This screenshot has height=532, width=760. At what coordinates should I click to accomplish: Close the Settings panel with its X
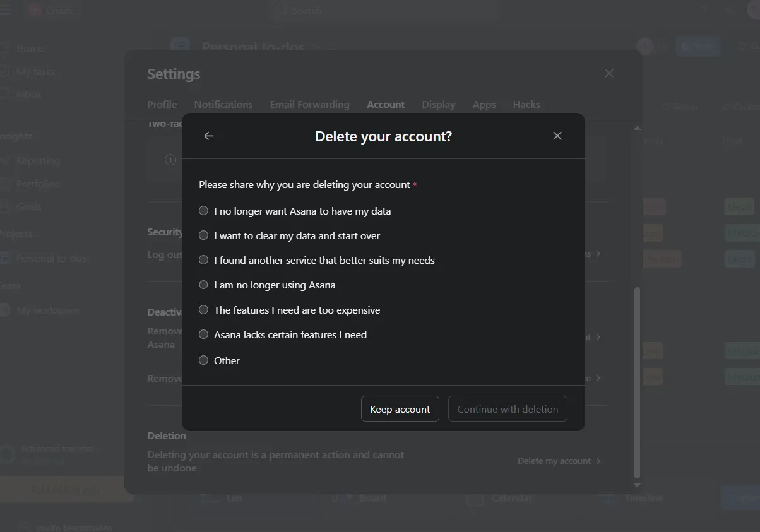coord(609,73)
